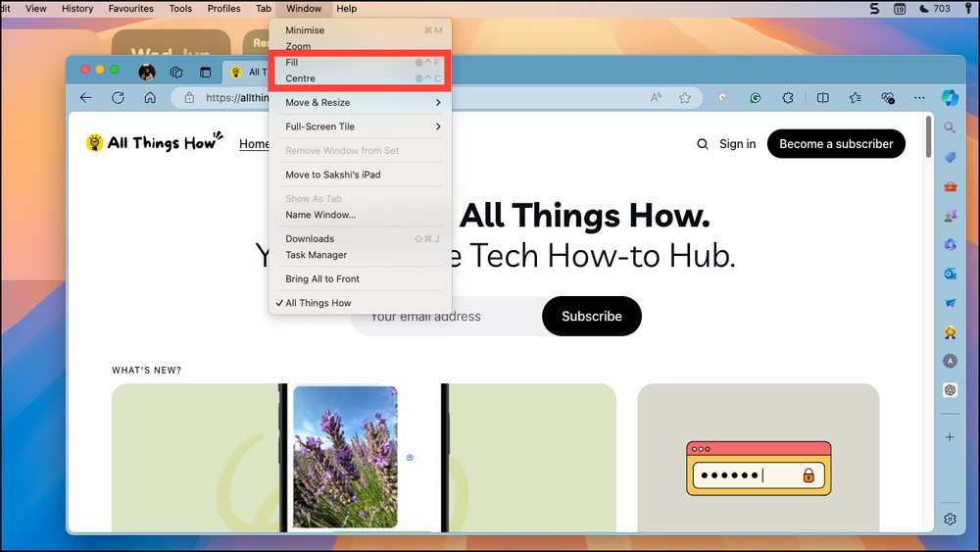Click the Copilot icon in Edge toolbar
Image resolution: width=980 pixels, height=552 pixels.
click(950, 97)
